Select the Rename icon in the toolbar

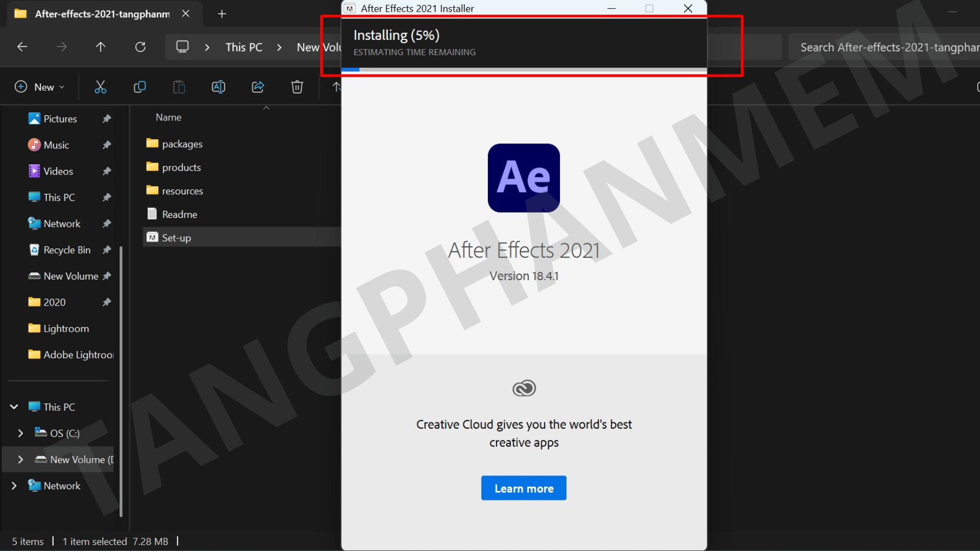(x=218, y=87)
